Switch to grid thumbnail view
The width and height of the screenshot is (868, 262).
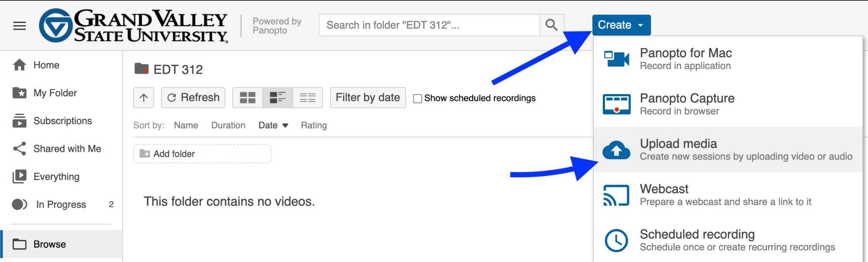click(247, 98)
